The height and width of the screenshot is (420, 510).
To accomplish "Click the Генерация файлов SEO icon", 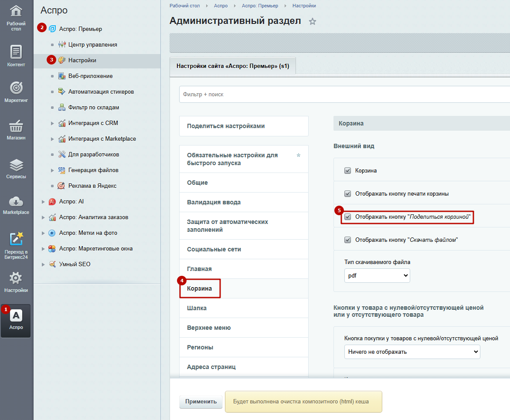I will point(62,170).
